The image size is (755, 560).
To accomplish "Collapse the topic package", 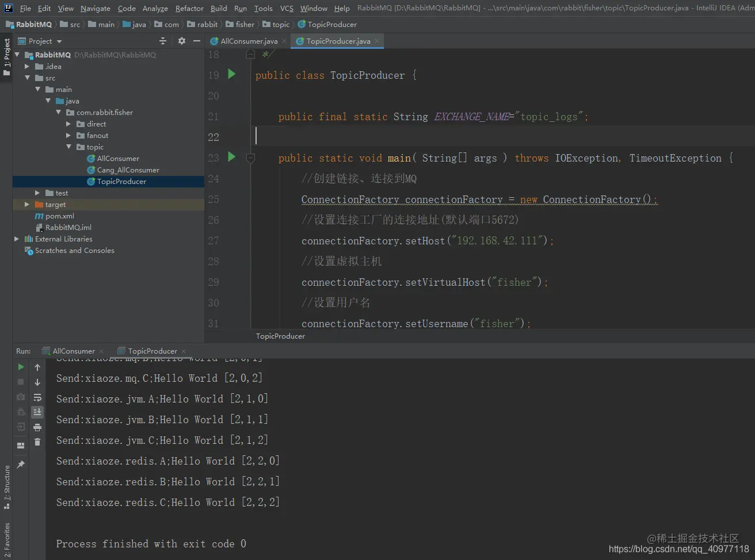I will [x=68, y=147].
